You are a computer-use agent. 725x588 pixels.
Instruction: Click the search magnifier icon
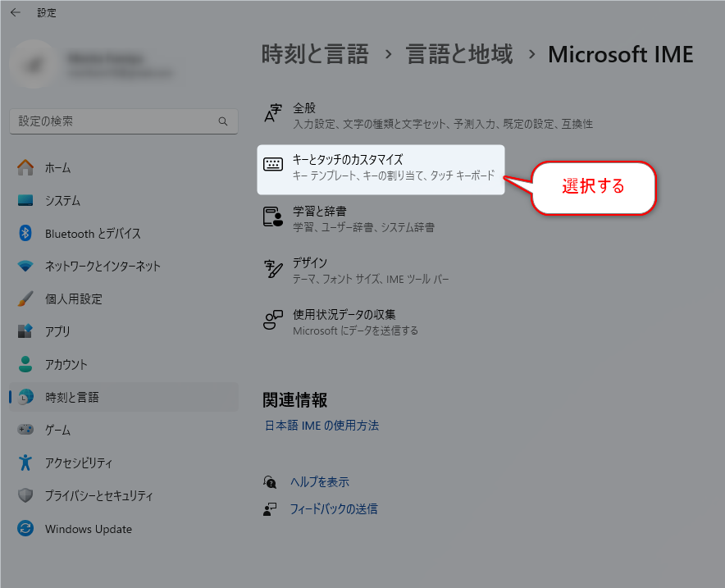click(x=223, y=121)
